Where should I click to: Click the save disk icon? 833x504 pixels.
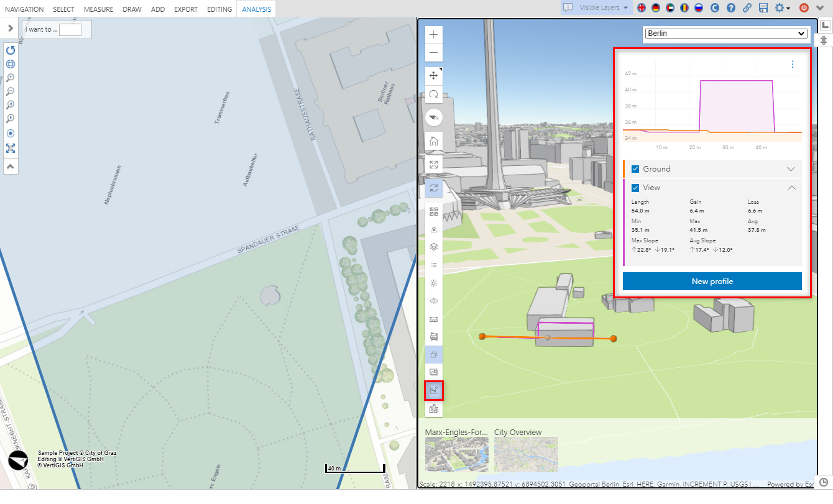coord(763,8)
